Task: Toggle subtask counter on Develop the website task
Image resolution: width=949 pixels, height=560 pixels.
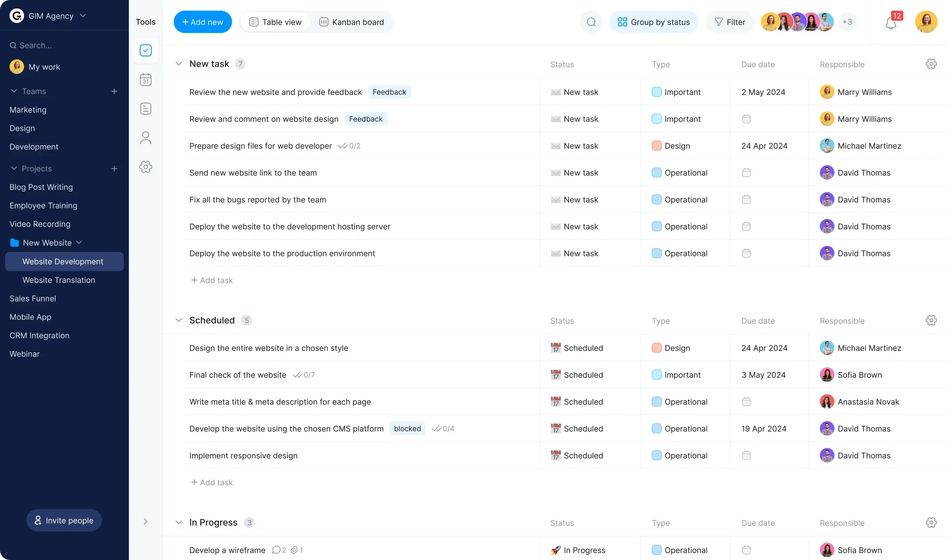Action: click(x=443, y=429)
